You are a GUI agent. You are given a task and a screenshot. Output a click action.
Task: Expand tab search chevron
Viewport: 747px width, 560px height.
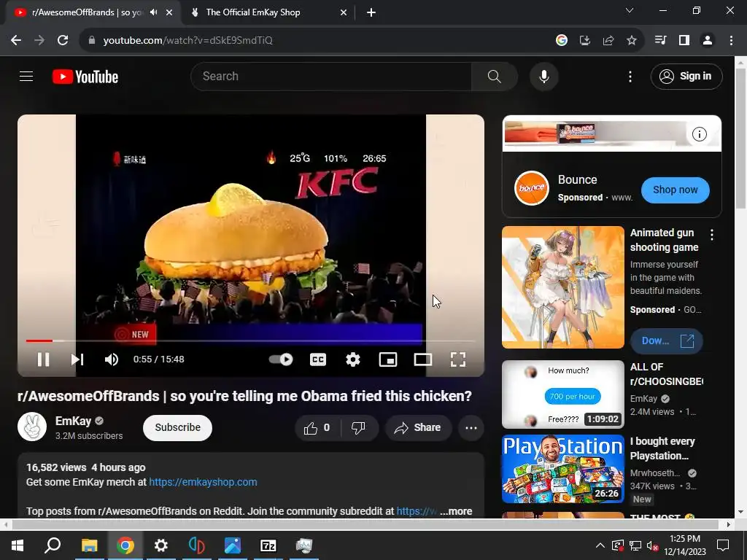(x=630, y=10)
